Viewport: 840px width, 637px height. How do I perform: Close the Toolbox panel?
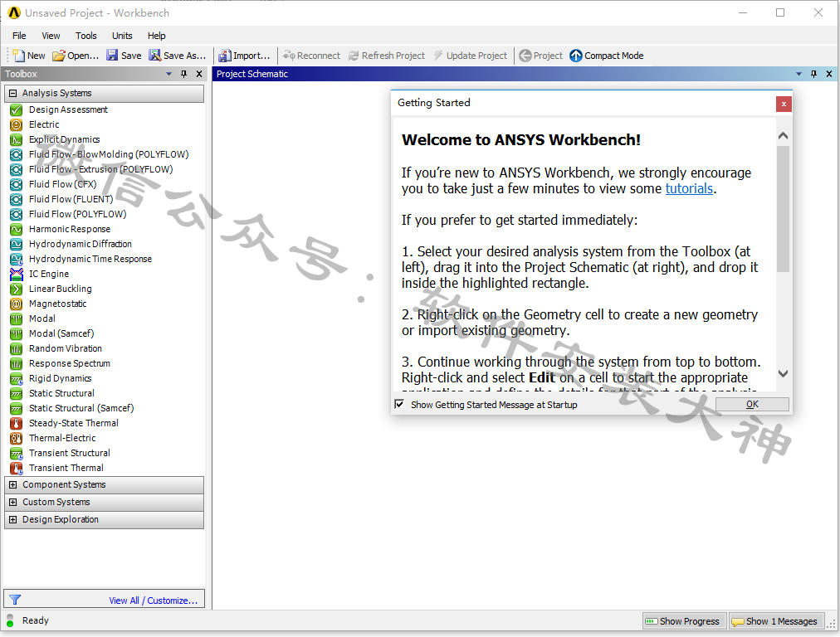click(199, 74)
